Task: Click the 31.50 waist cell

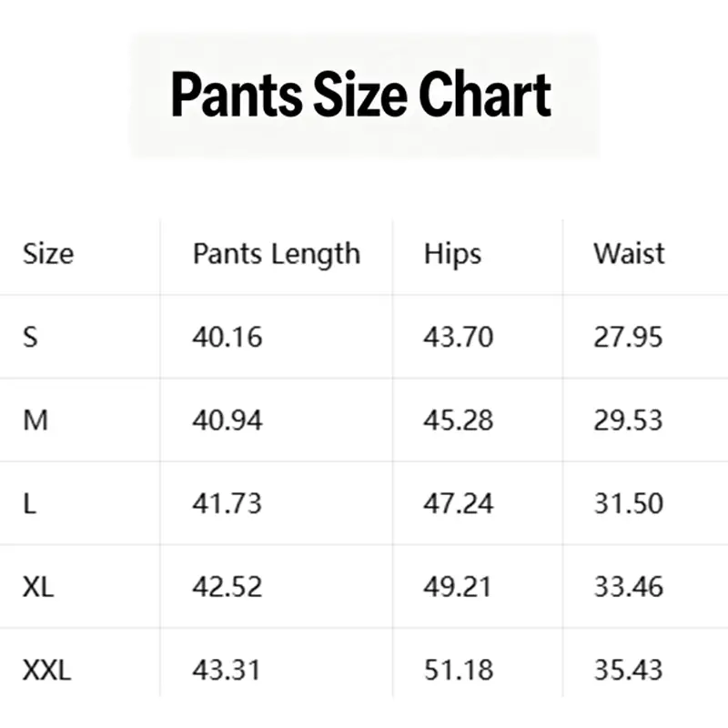Action: click(x=629, y=504)
